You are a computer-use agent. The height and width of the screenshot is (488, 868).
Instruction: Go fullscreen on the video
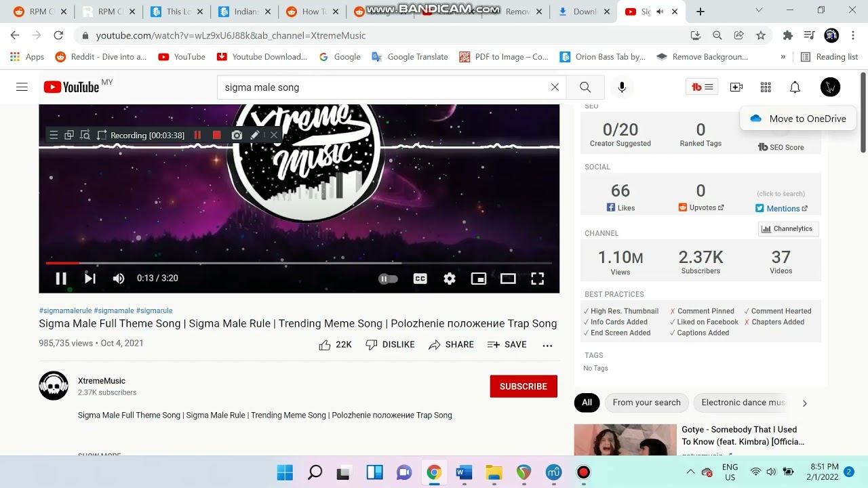537,279
